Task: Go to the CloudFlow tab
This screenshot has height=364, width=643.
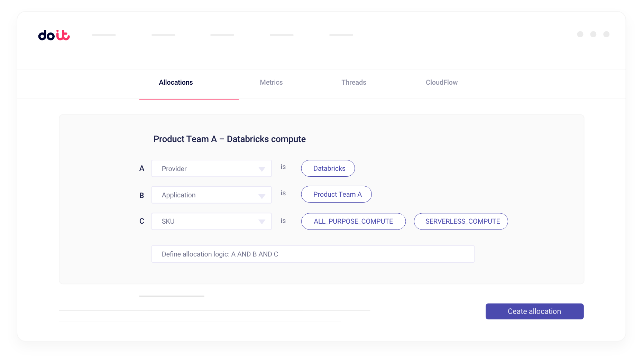Action: 441,83
